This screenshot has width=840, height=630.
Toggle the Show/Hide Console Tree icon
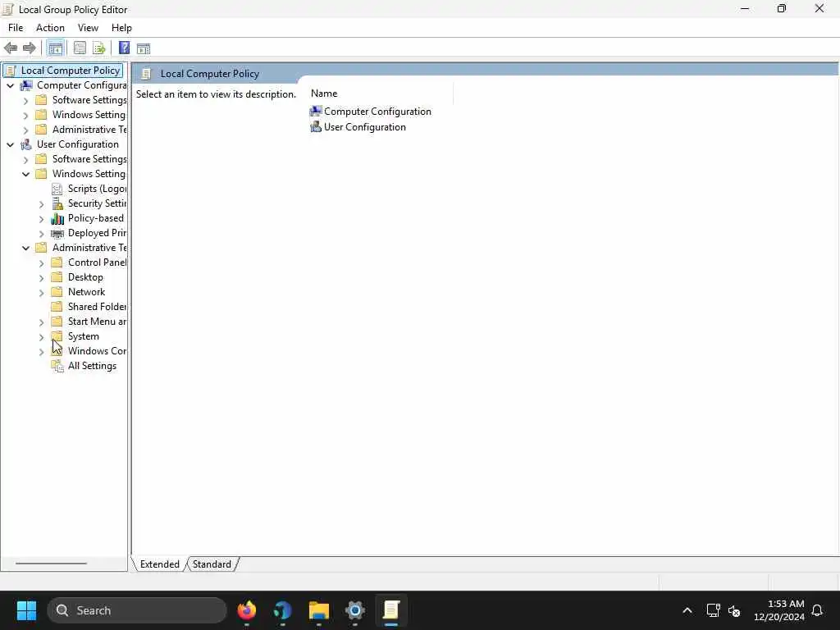55,48
